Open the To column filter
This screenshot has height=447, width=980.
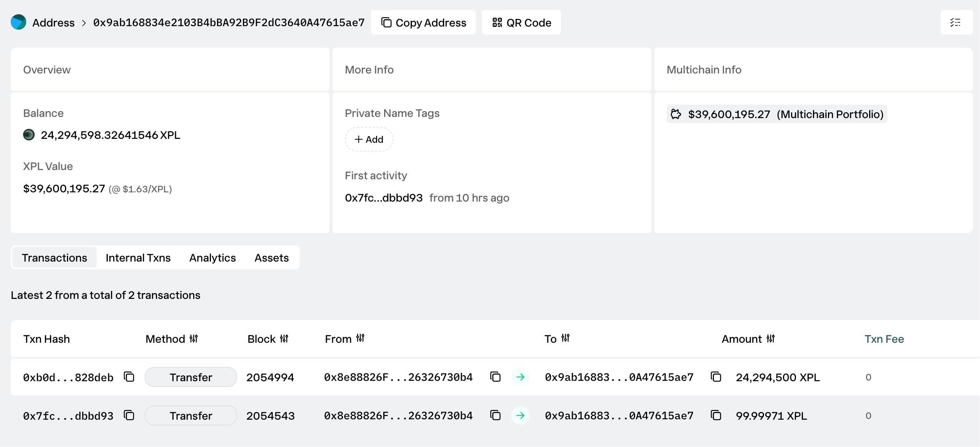565,338
